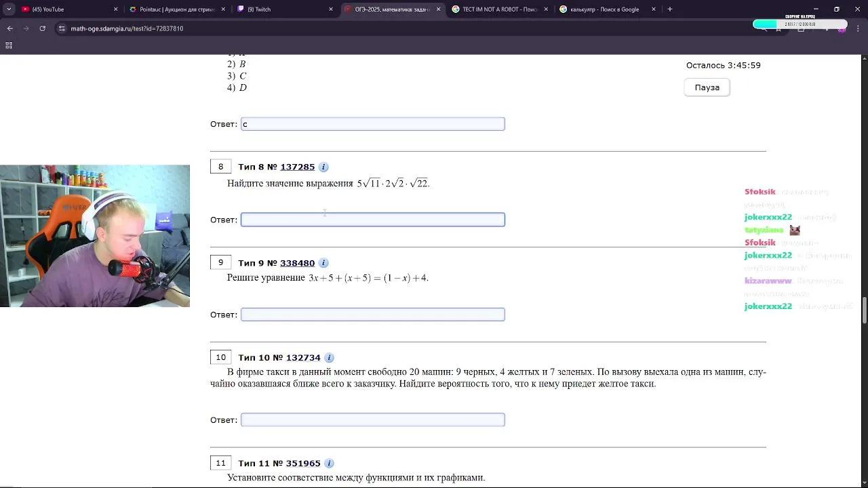Click the task number 9 box
This screenshot has width=868, height=488.
[220, 262]
